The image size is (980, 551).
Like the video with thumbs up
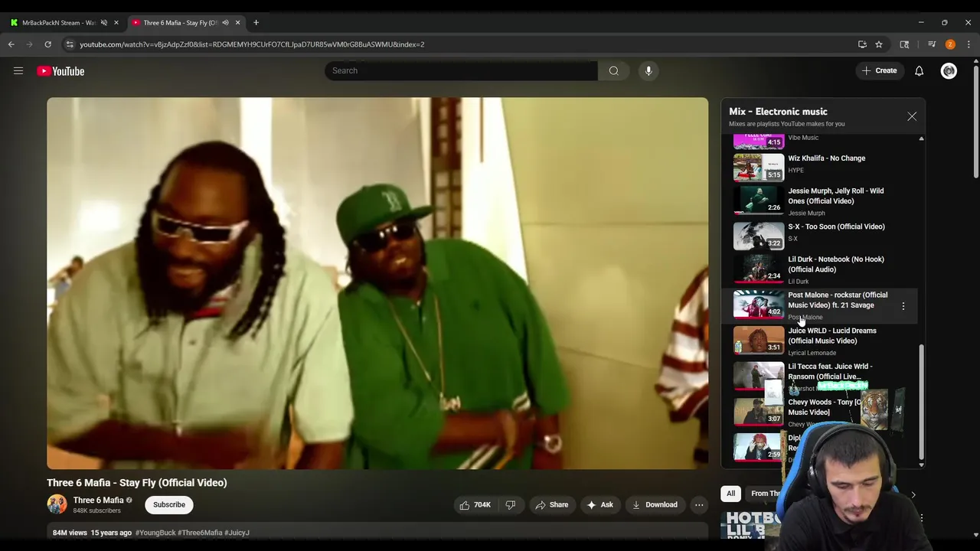[475, 505]
